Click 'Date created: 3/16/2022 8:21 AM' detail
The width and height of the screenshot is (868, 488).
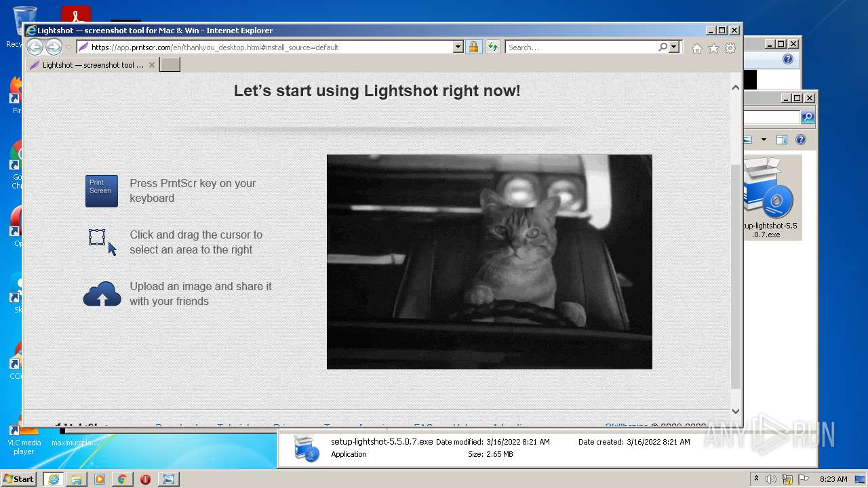tap(634, 442)
